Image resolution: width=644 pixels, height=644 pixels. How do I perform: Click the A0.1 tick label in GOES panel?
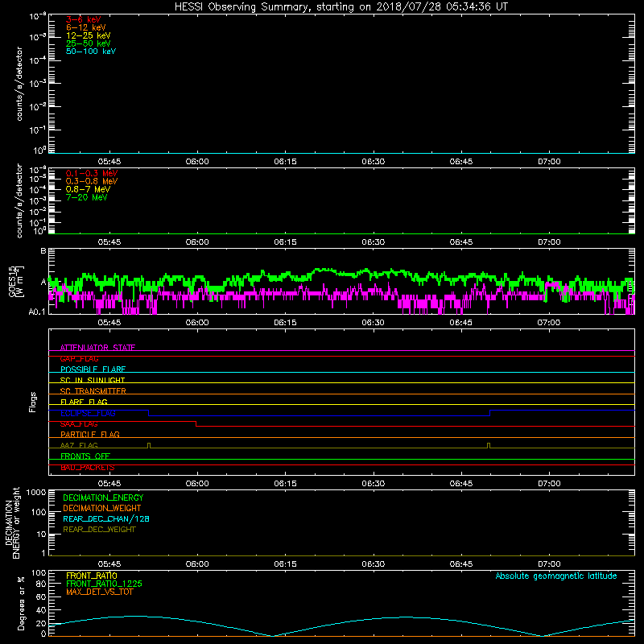37,312
